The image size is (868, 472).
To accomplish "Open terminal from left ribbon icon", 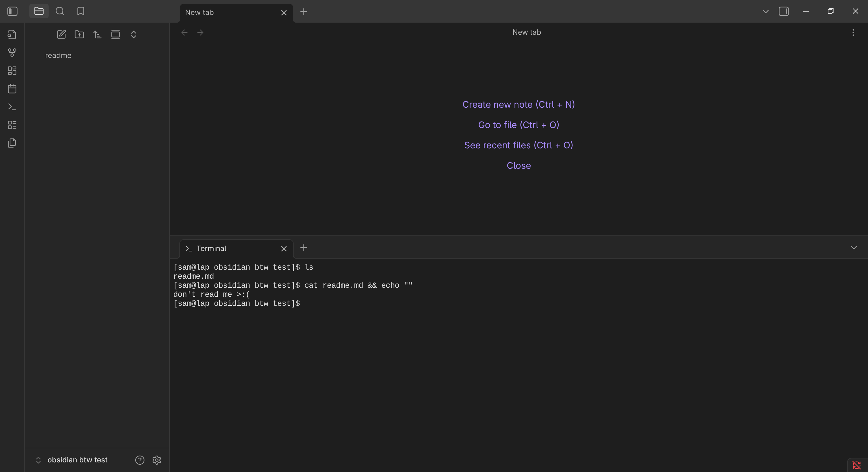I will tap(12, 107).
